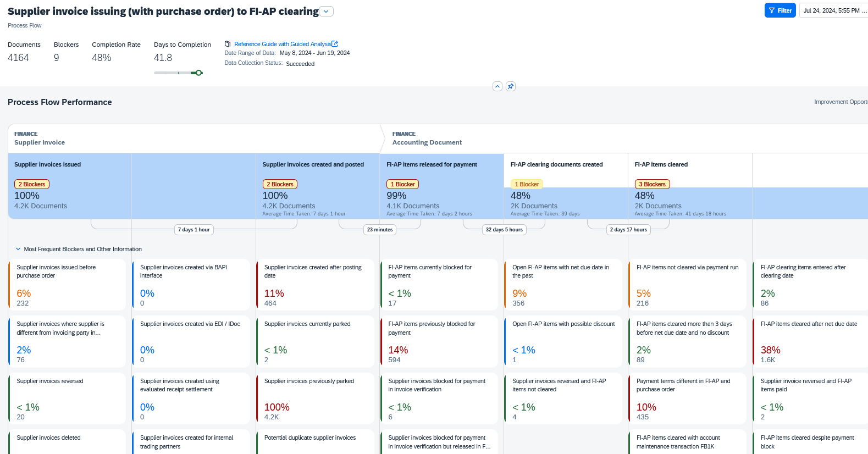Select FI-AP clearing documents created step
Screen dimensions: 868x454
pos(566,186)
